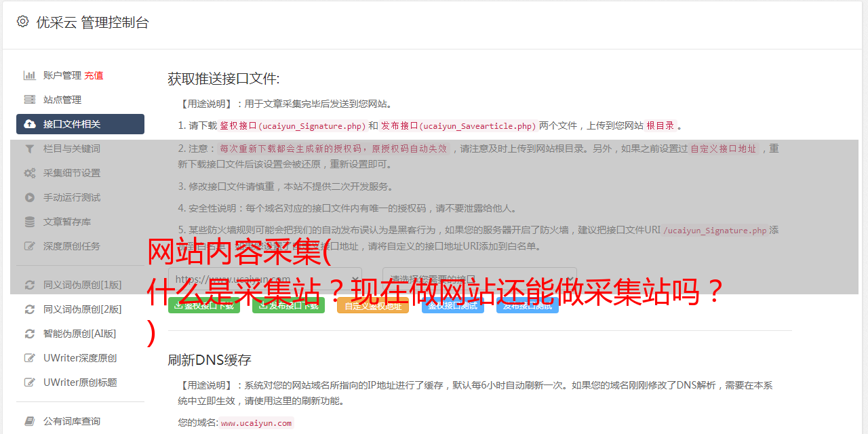Click the filter icon for 栏目与关键词
The image size is (868, 434).
(30, 149)
